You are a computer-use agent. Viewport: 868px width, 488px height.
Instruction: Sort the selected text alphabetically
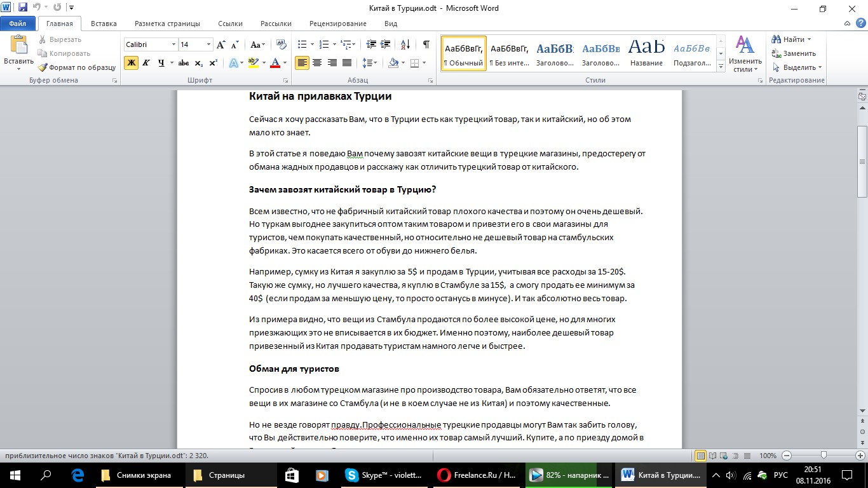(405, 44)
